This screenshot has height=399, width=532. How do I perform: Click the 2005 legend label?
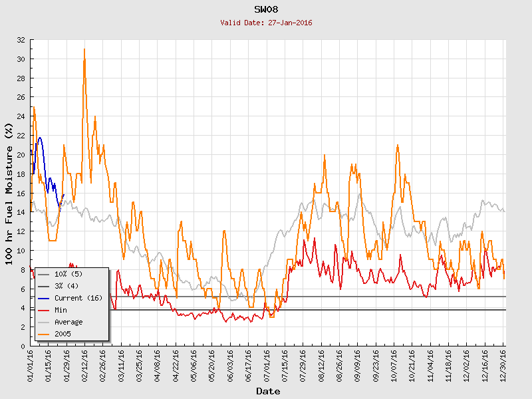tap(63, 334)
